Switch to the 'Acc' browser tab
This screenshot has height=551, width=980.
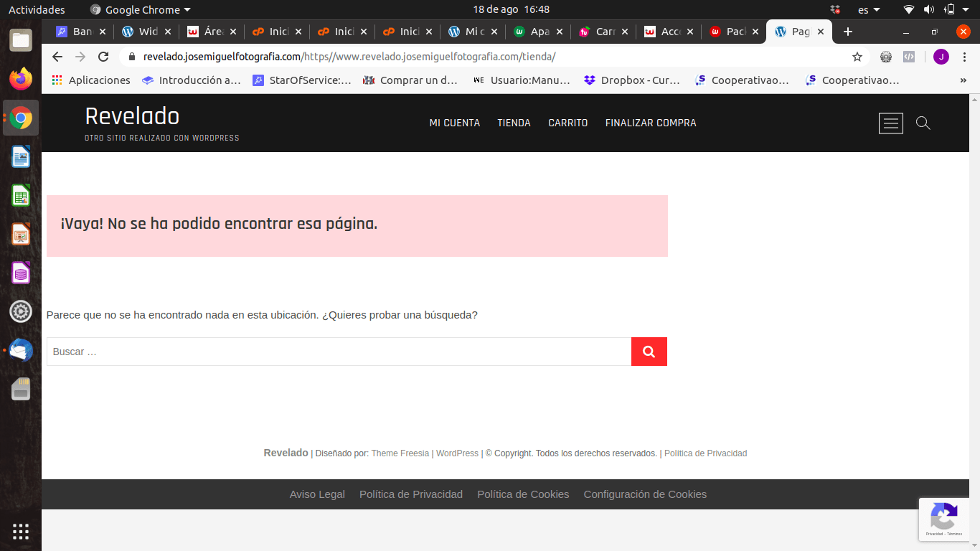coord(669,32)
